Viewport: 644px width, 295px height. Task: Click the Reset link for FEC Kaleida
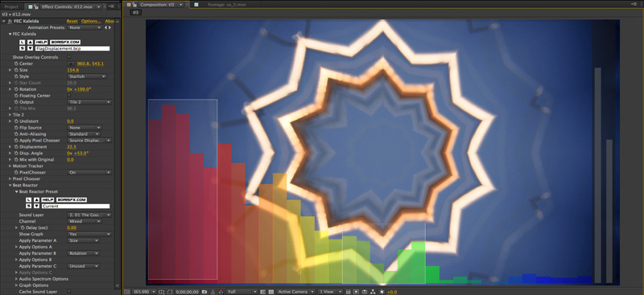click(x=72, y=22)
